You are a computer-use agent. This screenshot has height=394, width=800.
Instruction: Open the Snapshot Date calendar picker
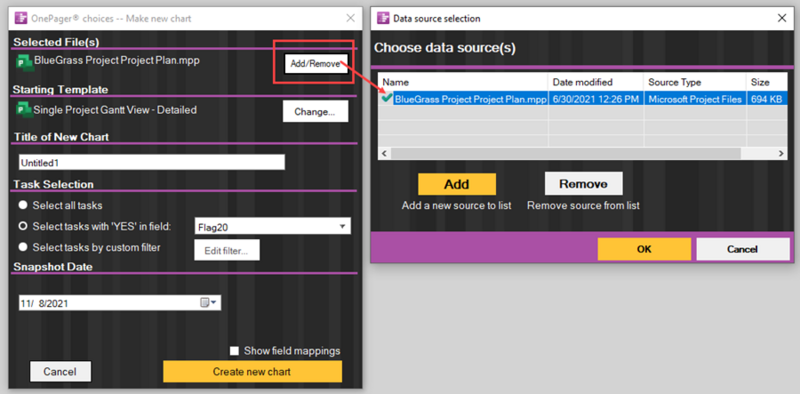[x=209, y=303]
